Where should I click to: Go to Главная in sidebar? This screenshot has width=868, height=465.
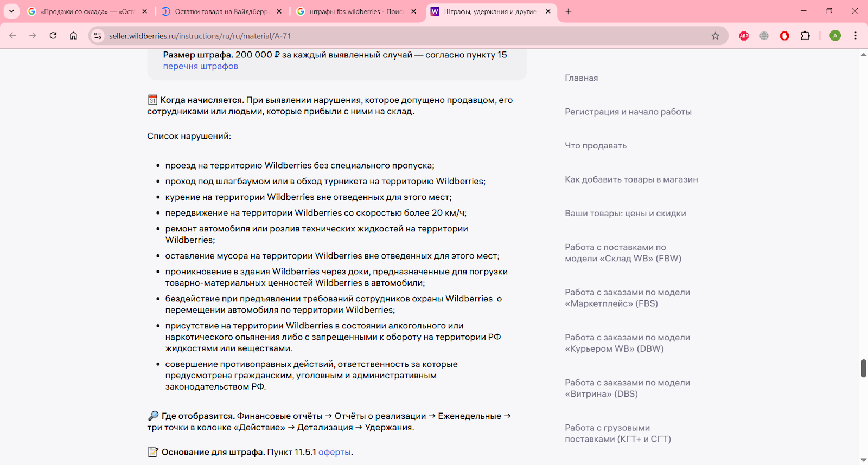click(582, 78)
